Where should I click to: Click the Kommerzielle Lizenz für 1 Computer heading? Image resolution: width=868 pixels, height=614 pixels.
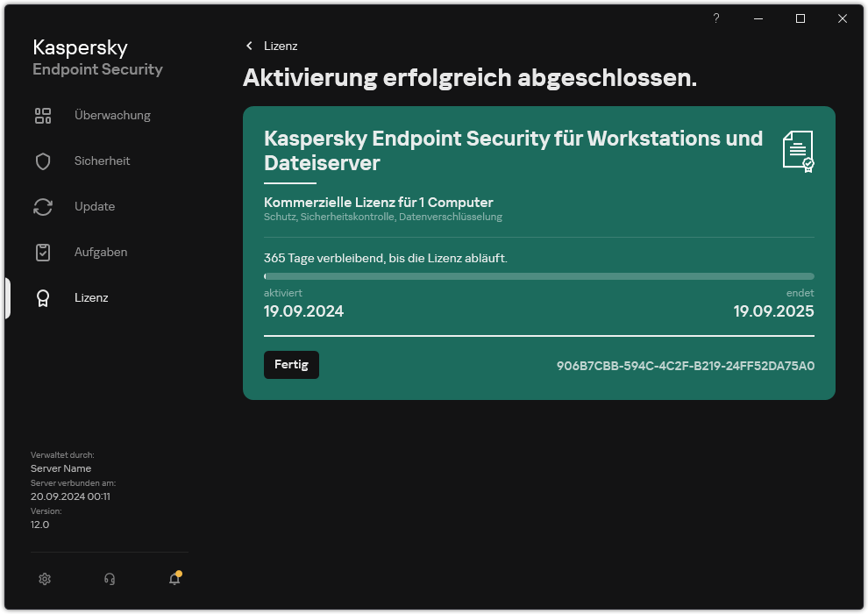379,203
